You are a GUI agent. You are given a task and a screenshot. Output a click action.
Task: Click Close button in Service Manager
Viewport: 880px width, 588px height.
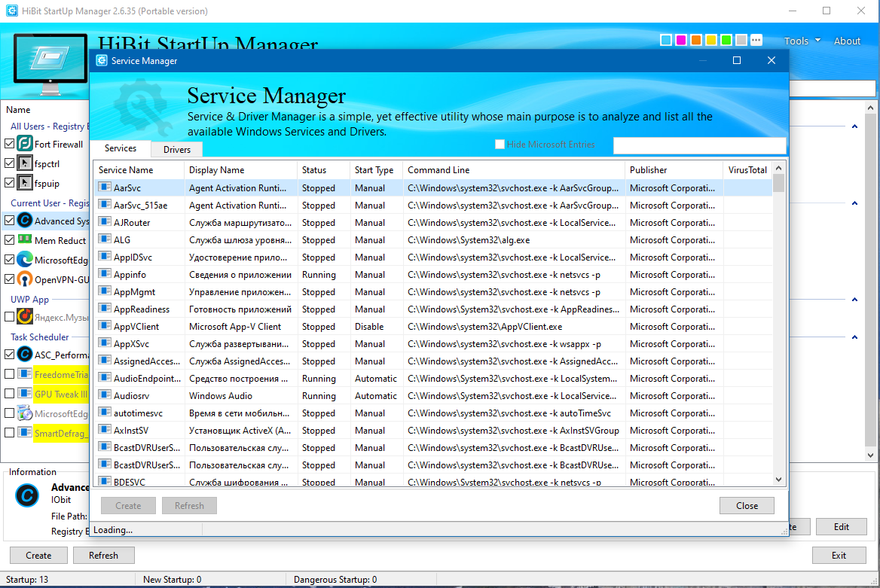click(747, 505)
